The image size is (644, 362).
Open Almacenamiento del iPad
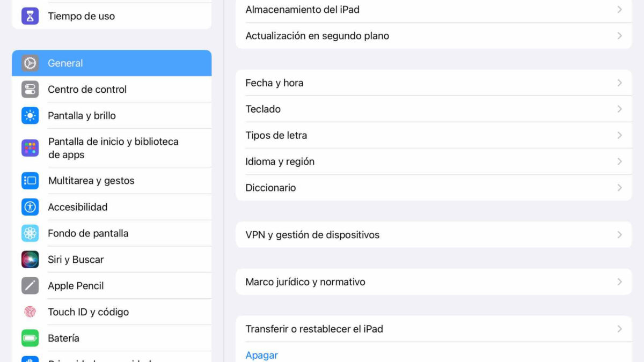pos(434,10)
